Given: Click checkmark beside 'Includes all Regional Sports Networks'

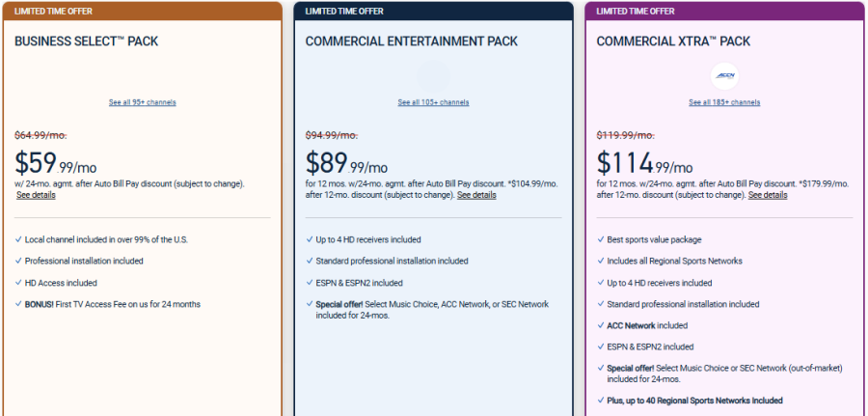Looking at the screenshot, I should pos(600,261).
